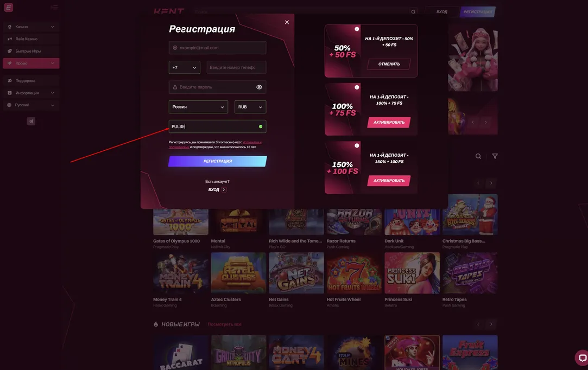Select Лайв Казино in the sidebar

(x=31, y=39)
